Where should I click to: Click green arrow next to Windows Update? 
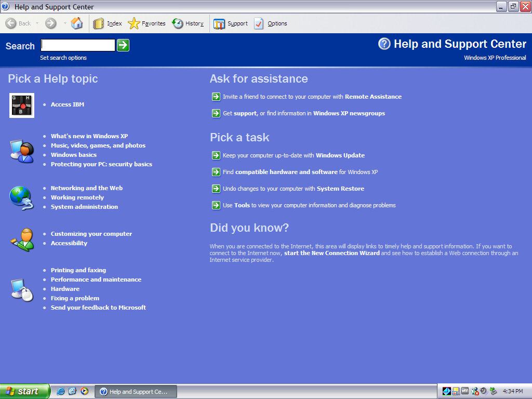point(216,155)
